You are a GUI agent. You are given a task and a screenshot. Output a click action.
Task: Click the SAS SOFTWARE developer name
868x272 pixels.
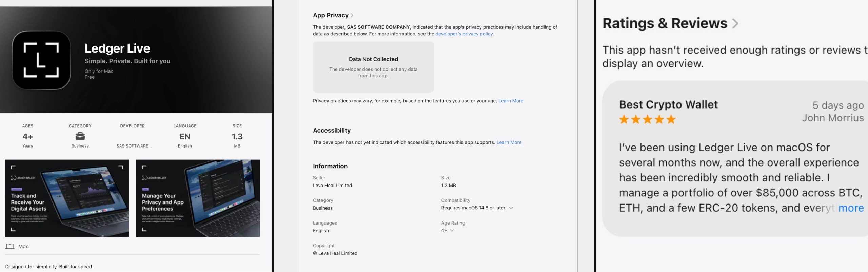click(x=134, y=146)
